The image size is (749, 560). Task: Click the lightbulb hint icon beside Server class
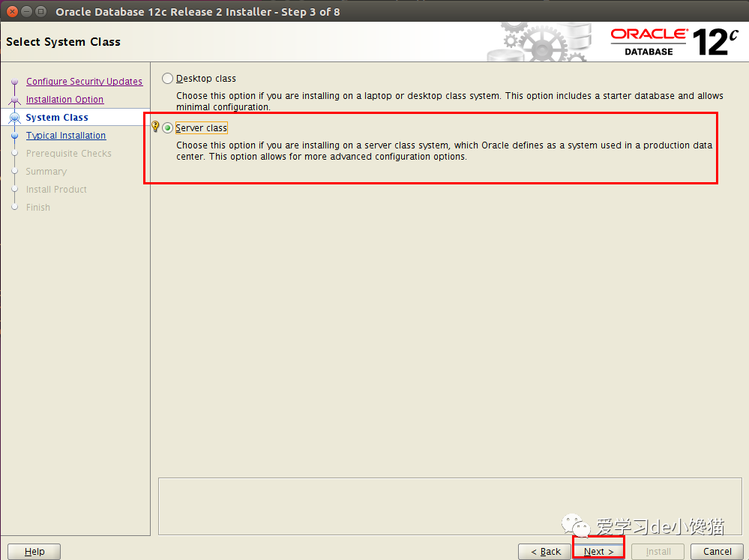pyautogui.click(x=155, y=127)
